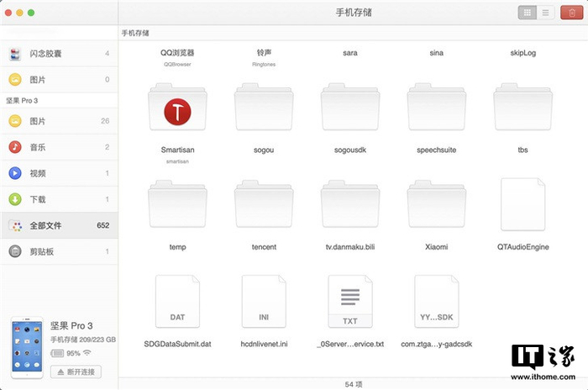The image size is (588, 390).
Task: Switch to list view mode
Action: point(545,13)
